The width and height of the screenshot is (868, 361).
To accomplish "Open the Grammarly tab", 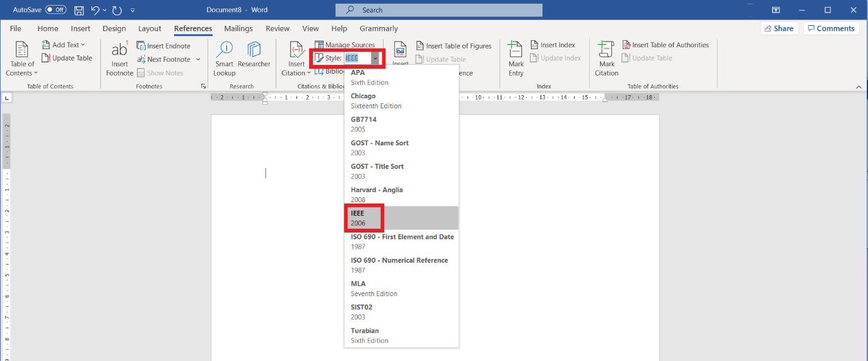I will pos(378,28).
